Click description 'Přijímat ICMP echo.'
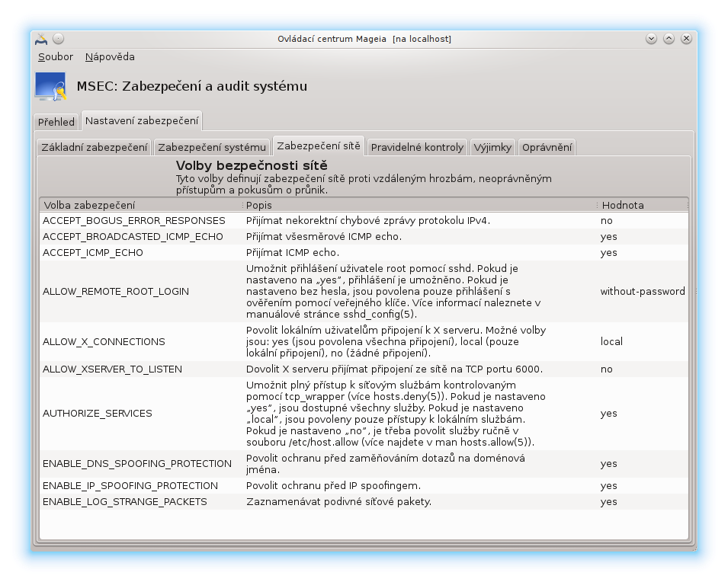 tap(293, 252)
